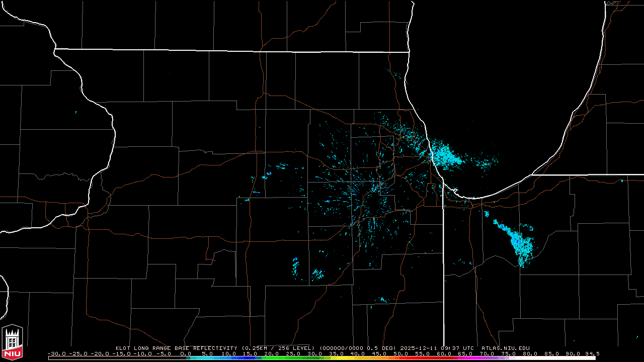Select the elongated echo band in northwest Indiana

click(518, 241)
